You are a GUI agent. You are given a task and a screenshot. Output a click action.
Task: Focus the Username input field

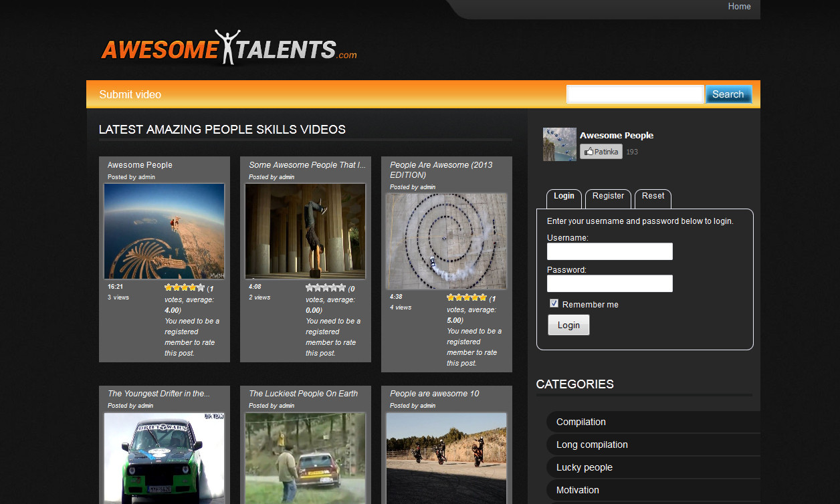(610, 251)
